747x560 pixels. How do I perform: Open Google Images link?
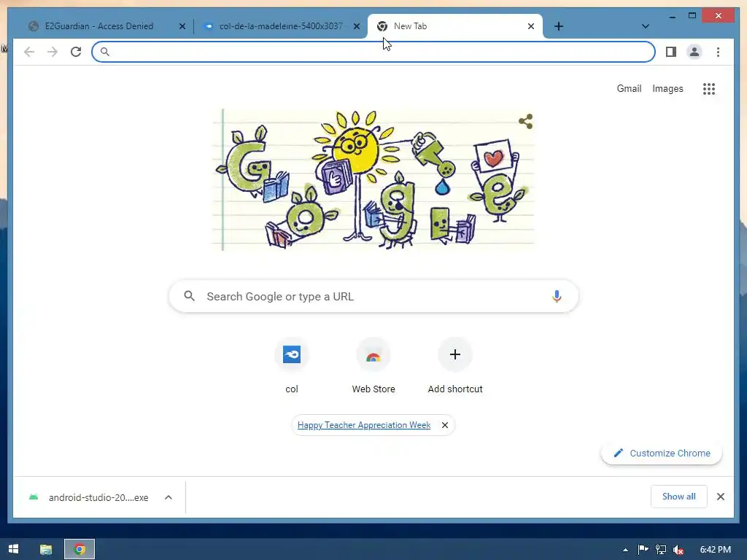coord(667,88)
